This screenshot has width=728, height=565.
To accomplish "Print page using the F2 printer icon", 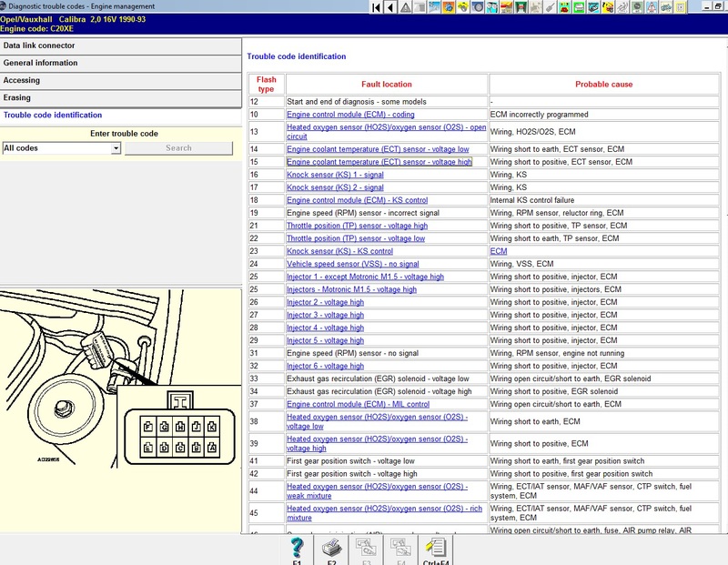I will (x=331, y=550).
